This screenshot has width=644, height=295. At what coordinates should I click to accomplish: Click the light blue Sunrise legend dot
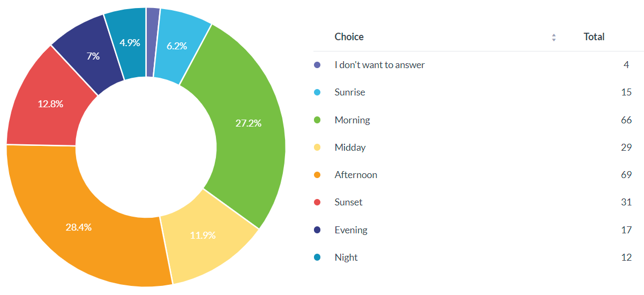coord(317,92)
